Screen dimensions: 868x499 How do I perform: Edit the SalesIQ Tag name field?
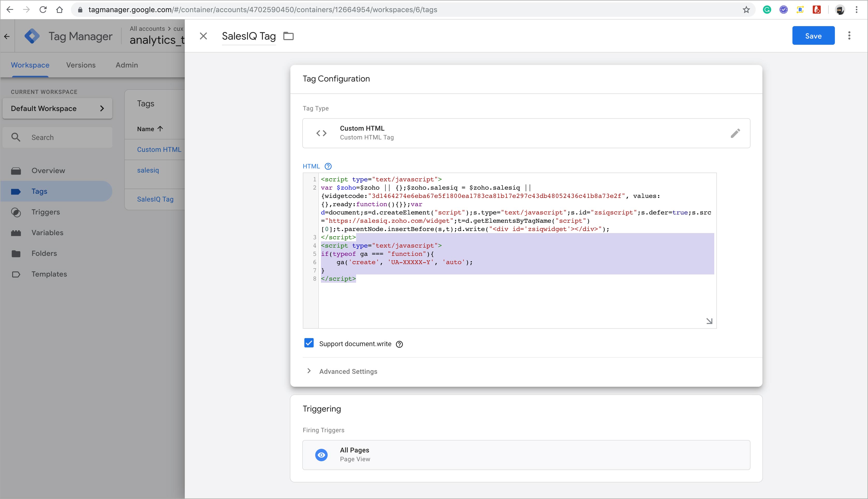click(x=249, y=36)
